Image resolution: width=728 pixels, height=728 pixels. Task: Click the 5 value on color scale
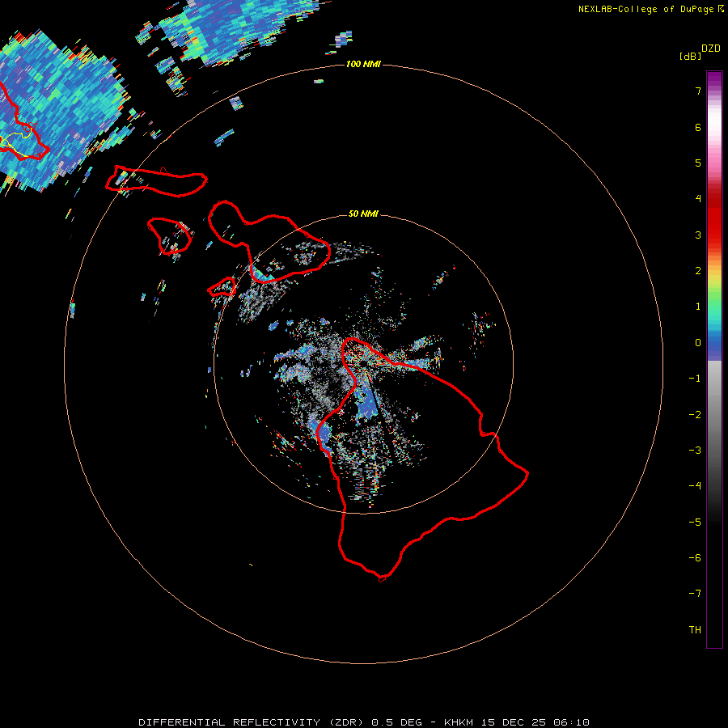coord(698,163)
